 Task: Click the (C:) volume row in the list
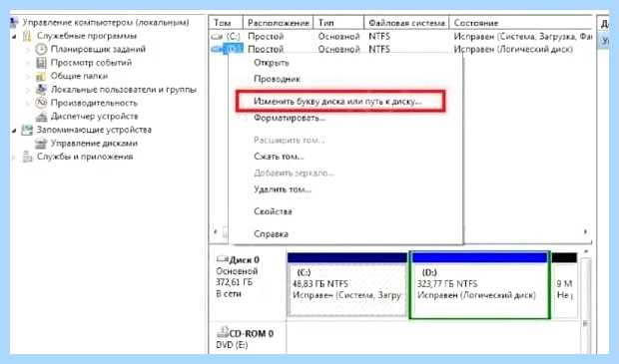pos(400,36)
